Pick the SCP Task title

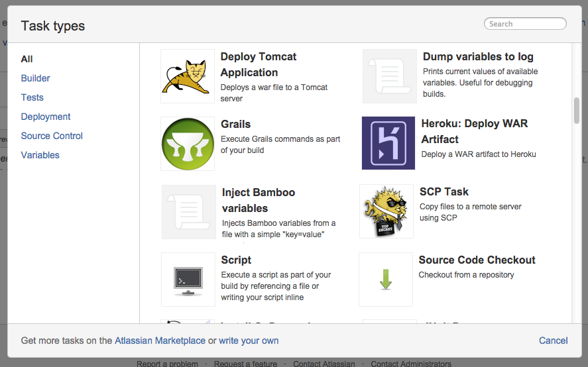[444, 192]
